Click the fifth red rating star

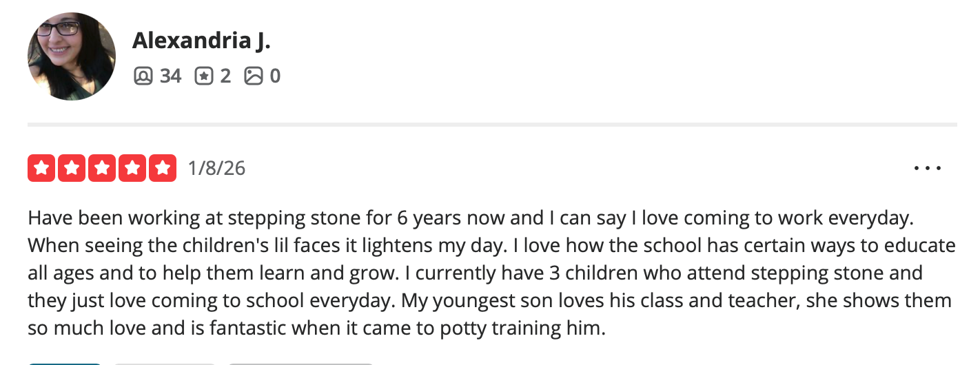[163, 168]
